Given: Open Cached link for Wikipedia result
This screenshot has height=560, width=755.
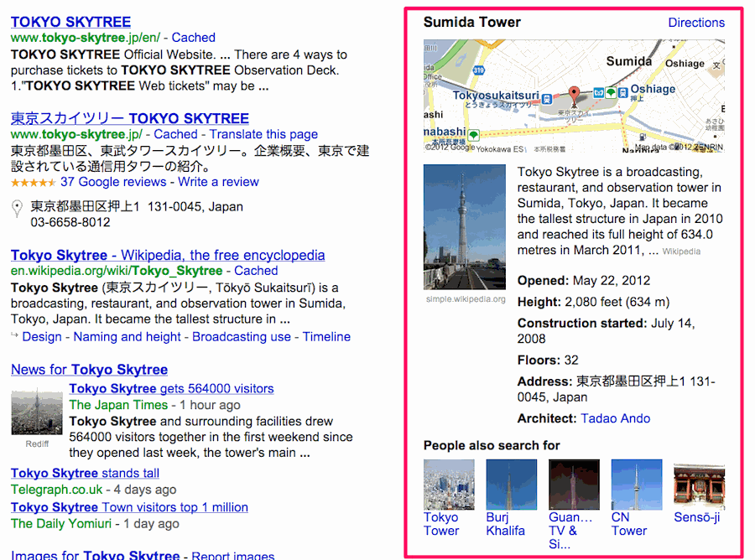Looking at the screenshot, I should (256, 271).
